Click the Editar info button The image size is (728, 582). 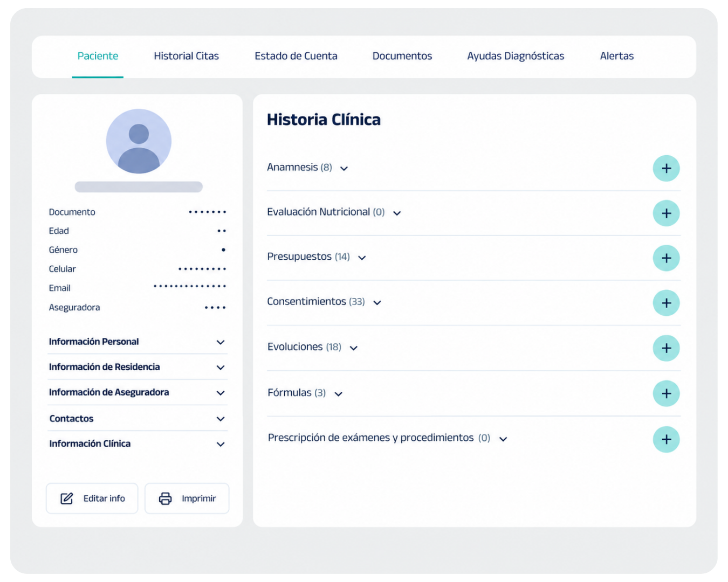tap(92, 498)
